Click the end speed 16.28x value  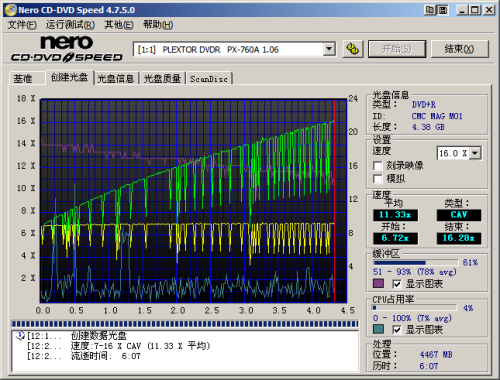(x=459, y=238)
